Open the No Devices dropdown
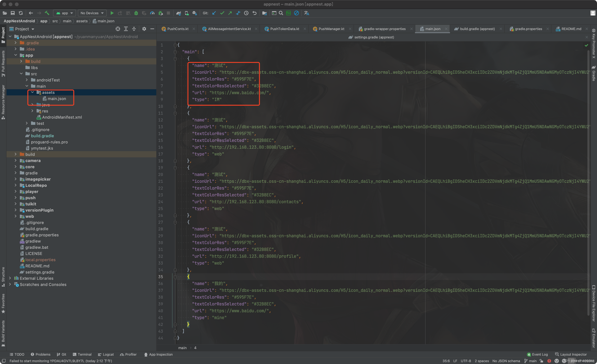The width and height of the screenshot is (597, 364). tap(92, 13)
